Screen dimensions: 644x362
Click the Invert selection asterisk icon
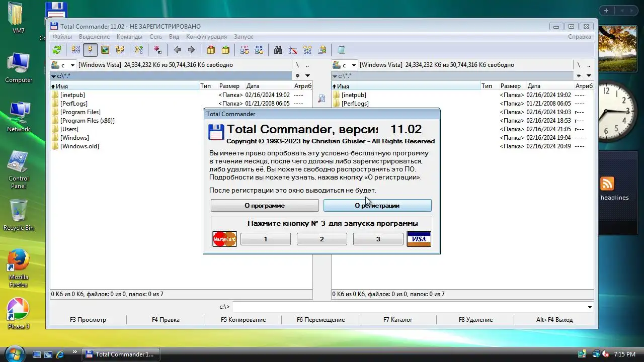(158, 50)
